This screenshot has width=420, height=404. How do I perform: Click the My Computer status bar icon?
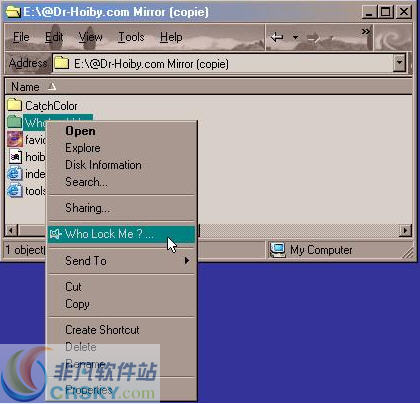(x=278, y=250)
